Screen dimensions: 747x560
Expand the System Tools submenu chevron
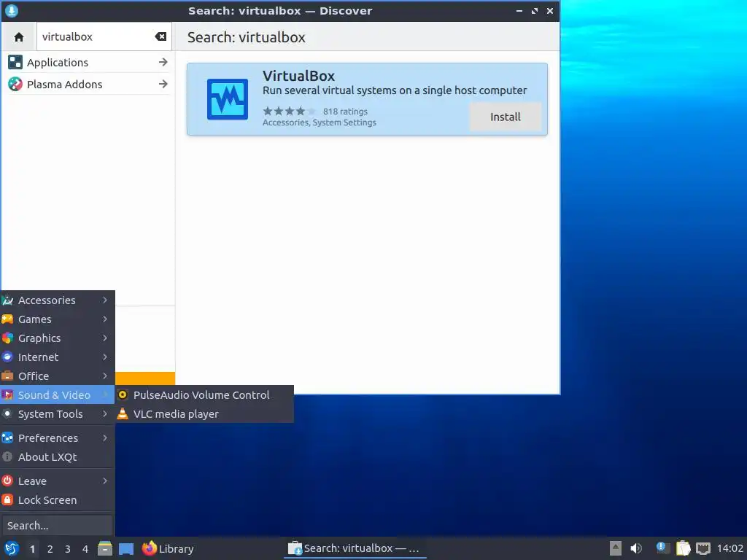tap(105, 414)
